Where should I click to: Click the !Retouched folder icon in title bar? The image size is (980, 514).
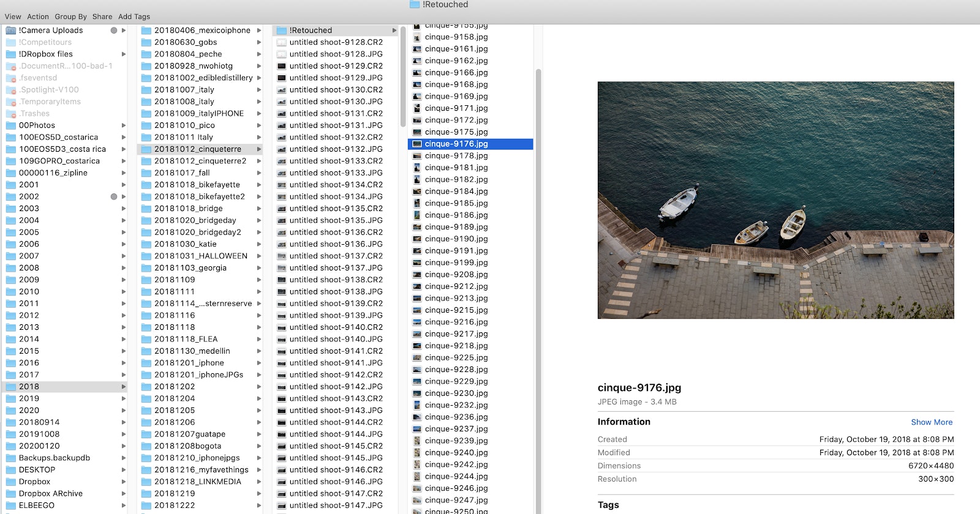pos(415,4)
